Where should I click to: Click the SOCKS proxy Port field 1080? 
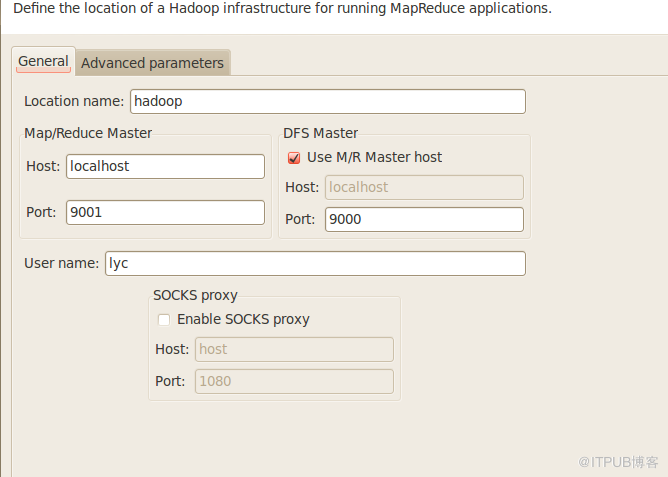coord(294,381)
